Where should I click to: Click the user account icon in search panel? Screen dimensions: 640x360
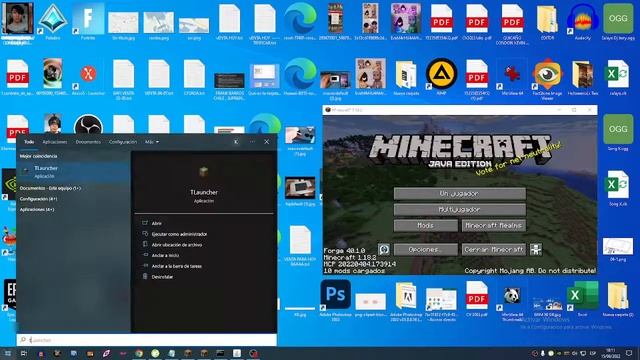pos(236,142)
